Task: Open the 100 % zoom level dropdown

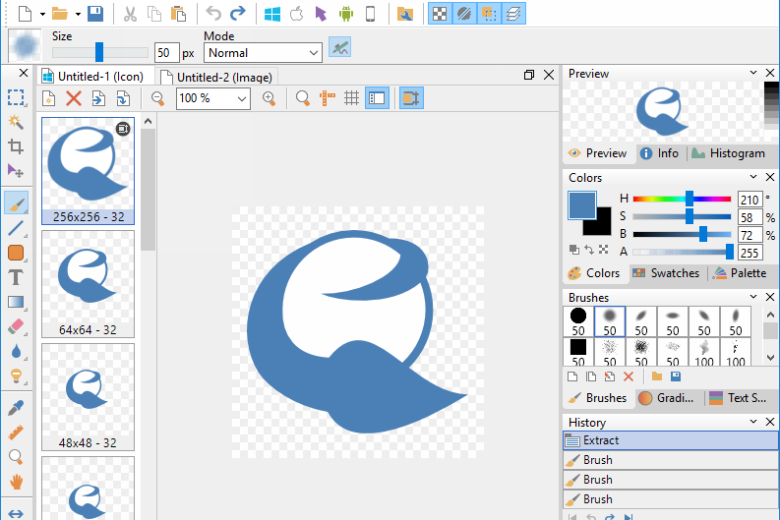Action: coord(213,98)
